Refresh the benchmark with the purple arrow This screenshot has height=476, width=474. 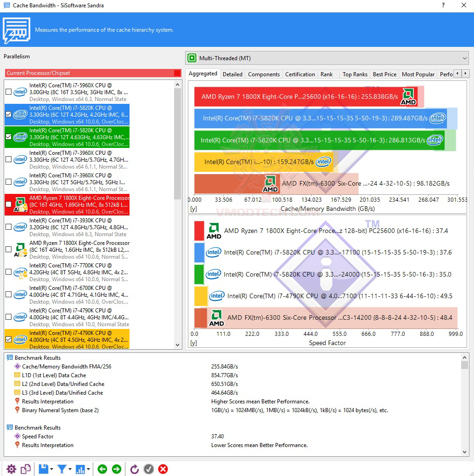pyautogui.click(x=135, y=469)
